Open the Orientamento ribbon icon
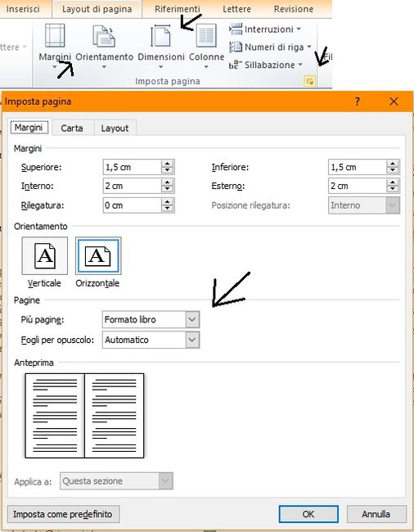The height and width of the screenshot is (532, 414). tap(104, 36)
